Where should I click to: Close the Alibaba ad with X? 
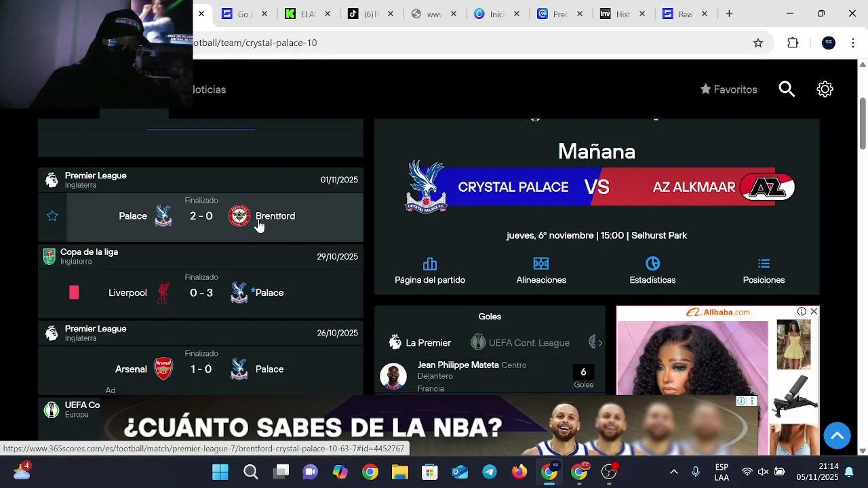click(x=814, y=311)
